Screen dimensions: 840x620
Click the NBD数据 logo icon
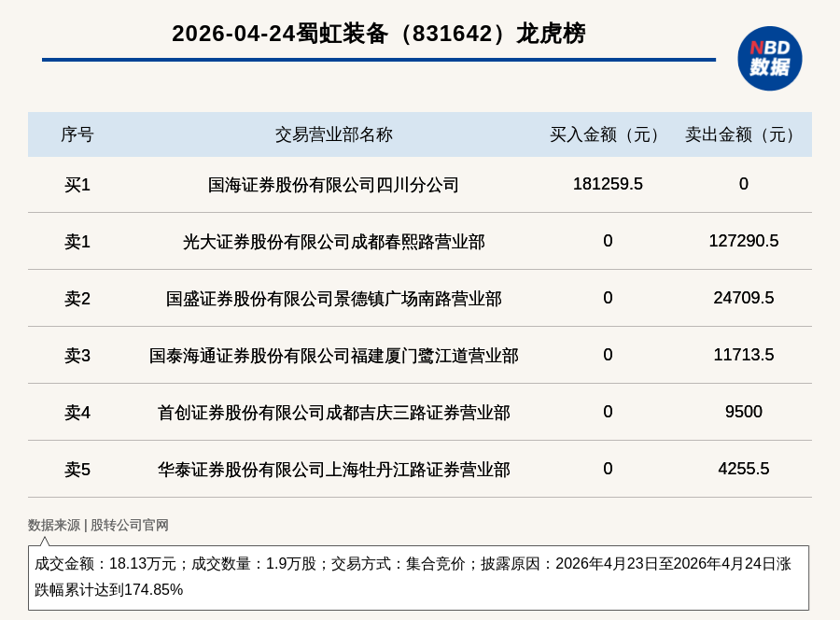tap(769, 58)
